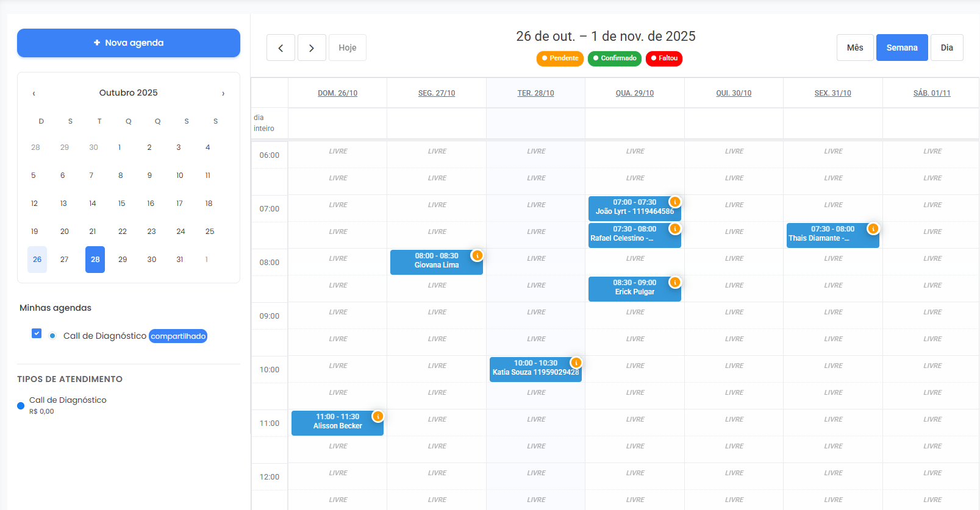Open the QUI. 30/10 day header
This screenshot has height=510, width=980.
tap(734, 93)
